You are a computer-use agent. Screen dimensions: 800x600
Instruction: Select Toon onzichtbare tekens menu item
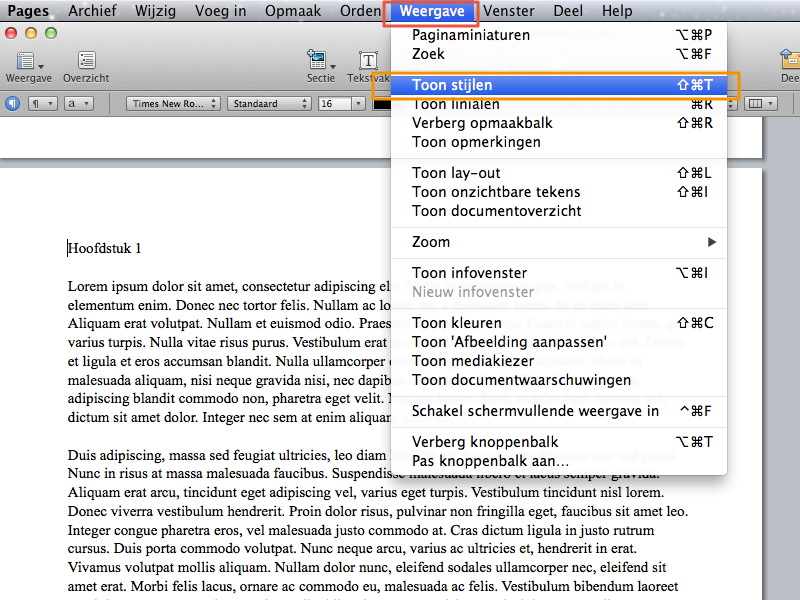pos(559,192)
